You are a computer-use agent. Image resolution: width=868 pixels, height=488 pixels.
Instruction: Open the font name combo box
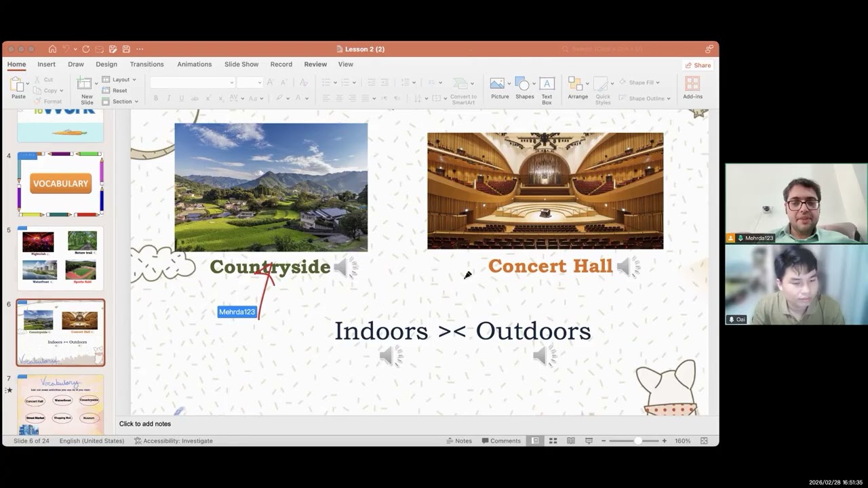tap(193, 82)
